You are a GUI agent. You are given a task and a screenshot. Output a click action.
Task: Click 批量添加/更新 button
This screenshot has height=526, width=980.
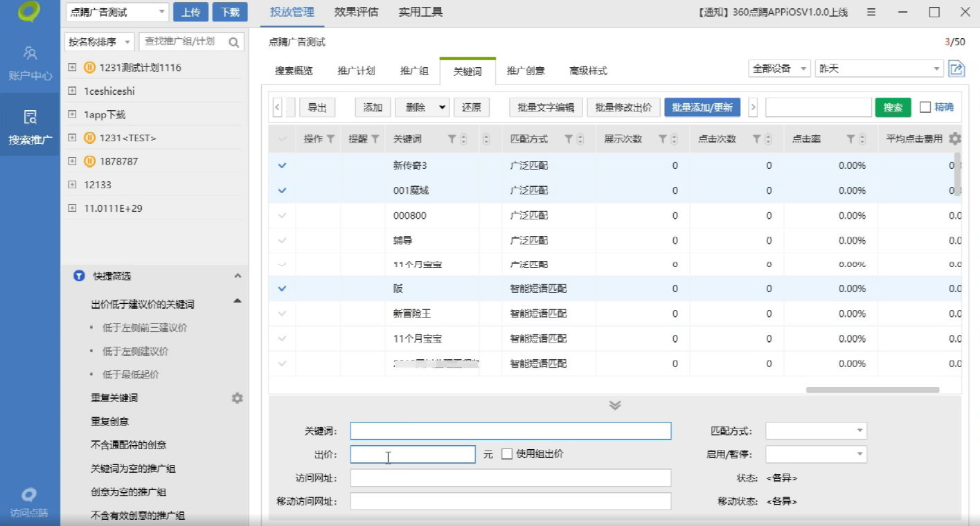(x=702, y=107)
